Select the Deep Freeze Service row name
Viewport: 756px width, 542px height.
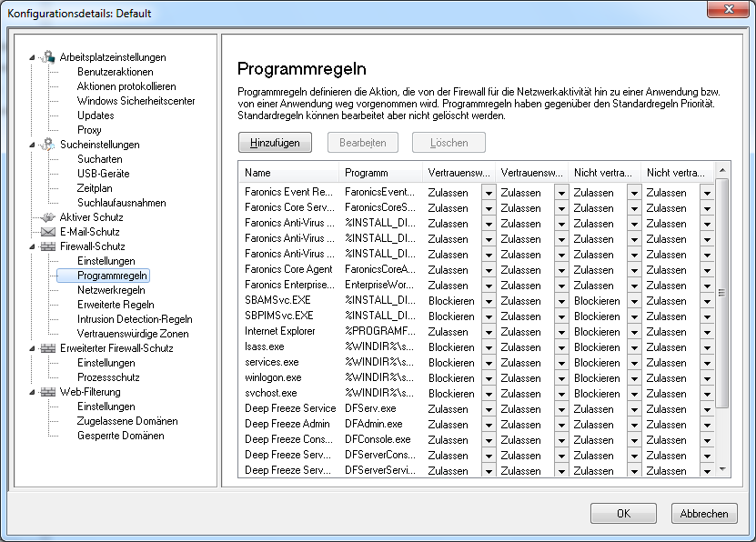pos(290,408)
